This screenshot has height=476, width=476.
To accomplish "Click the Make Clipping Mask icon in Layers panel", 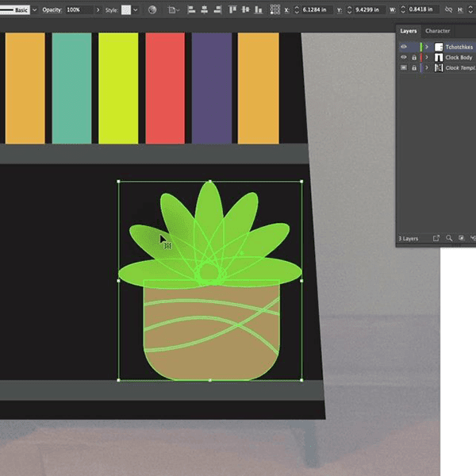I will 461,238.
